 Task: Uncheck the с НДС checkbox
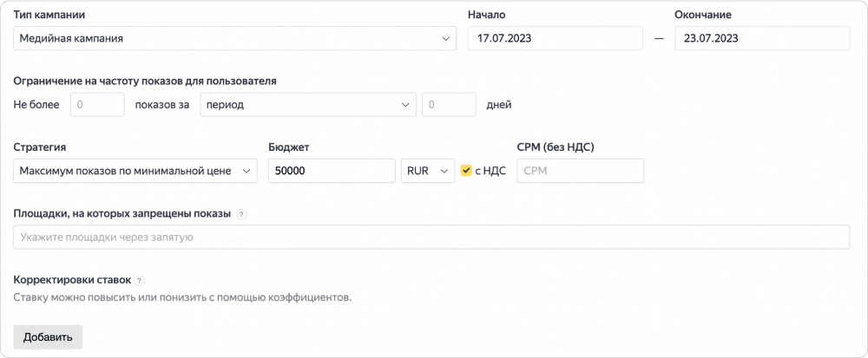pos(467,171)
